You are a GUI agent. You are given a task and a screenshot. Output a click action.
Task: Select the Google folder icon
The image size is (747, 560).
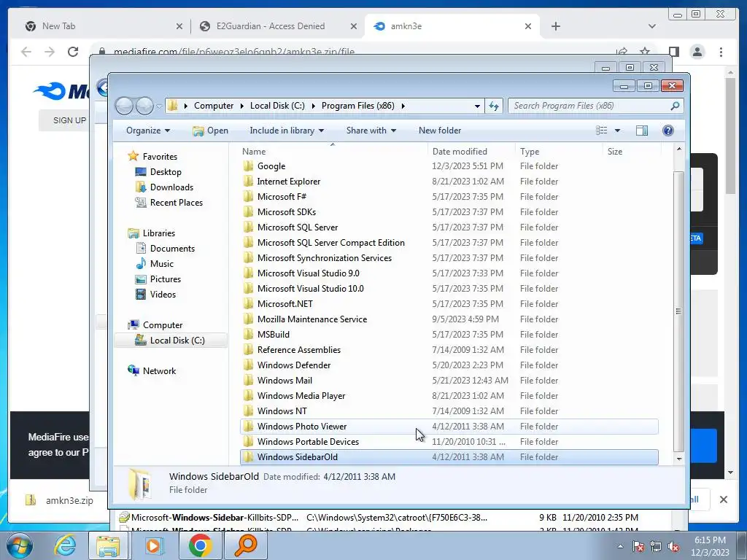248,166
